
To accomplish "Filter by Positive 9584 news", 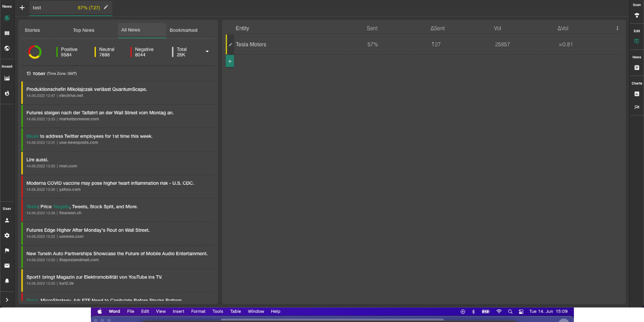I will pos(67,52).
